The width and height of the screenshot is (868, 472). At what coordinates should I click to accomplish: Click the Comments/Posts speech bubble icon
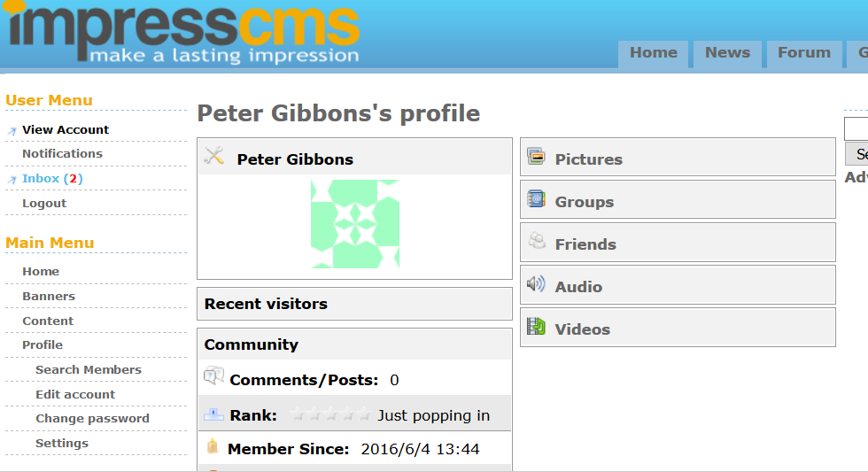click(x=213, y=377)
